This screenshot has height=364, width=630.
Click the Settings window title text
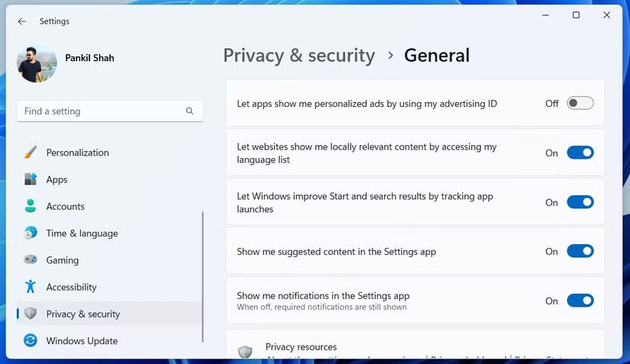[54, 21]
